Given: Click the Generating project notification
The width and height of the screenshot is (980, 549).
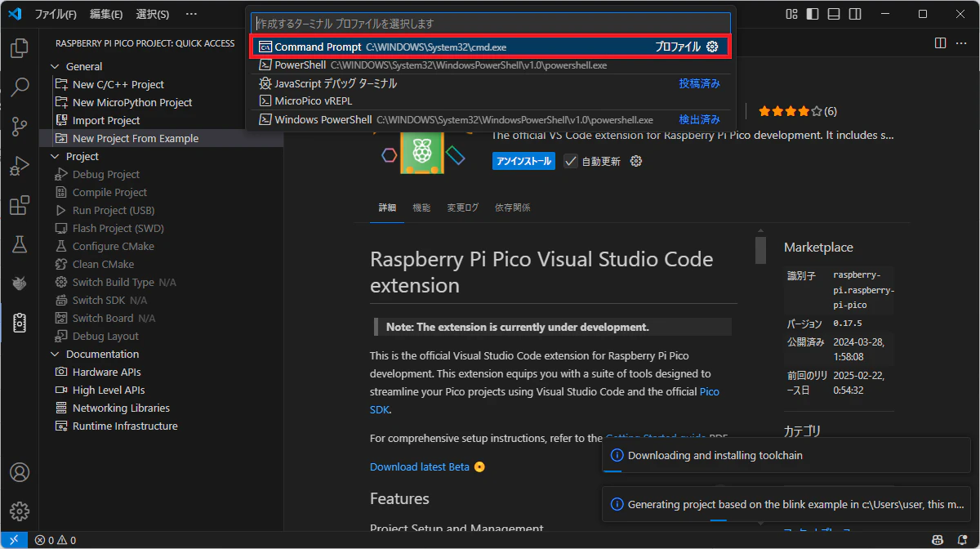Looking at the screenshot, I should click(x=788, y=504).
